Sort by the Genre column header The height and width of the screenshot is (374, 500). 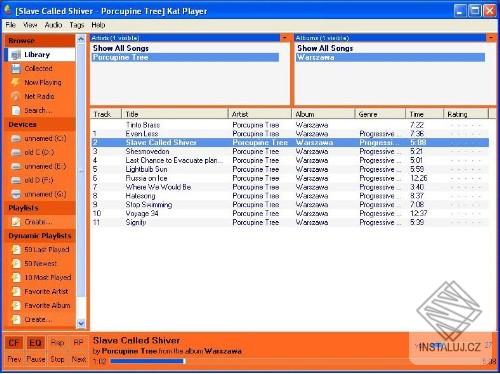pyautogui.click(x=380, y=114)
